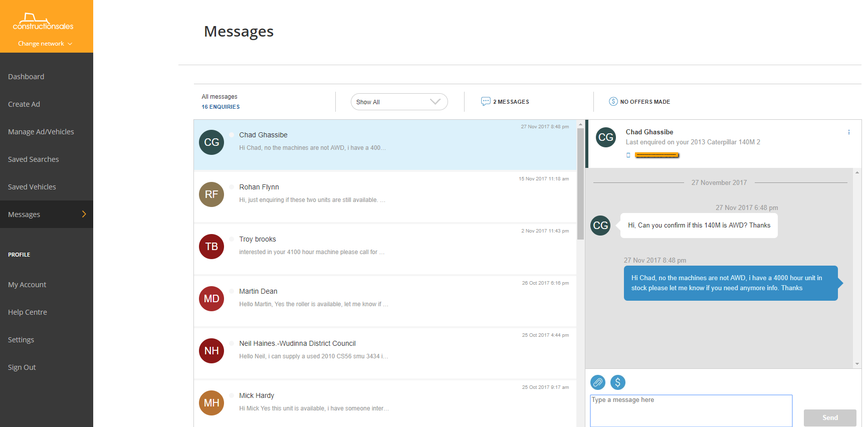The height and width of the screenshot is (427, 868).
Task: Go to Dashboard in the sidebar
Action: pos(26,77)
